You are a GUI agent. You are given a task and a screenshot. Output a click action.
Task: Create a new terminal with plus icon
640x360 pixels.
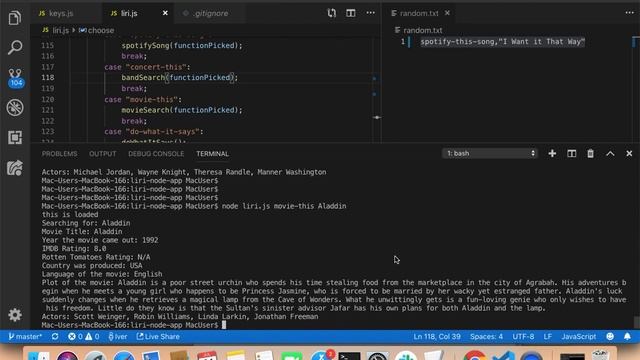552,153
